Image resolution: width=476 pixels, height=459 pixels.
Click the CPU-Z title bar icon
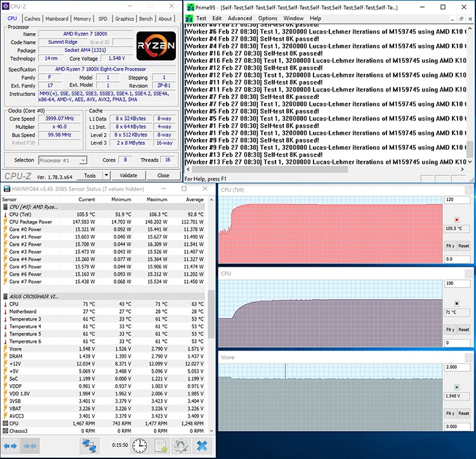6,6
